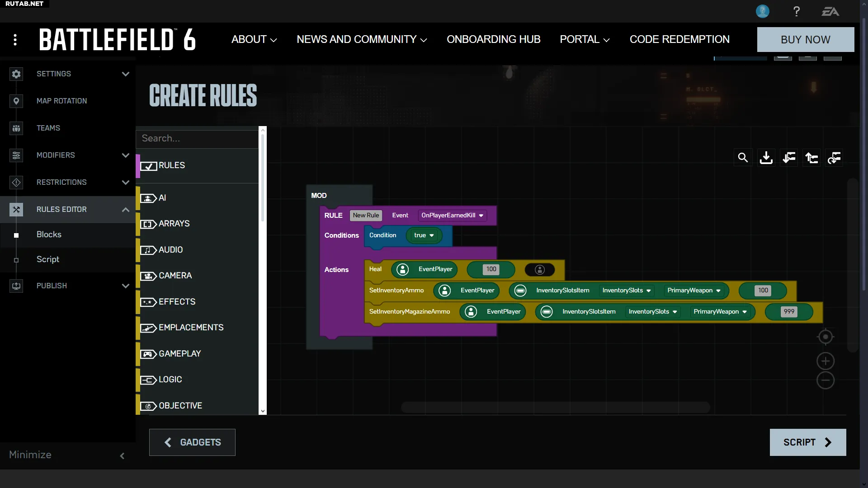Select the Script view in sidebar
868x488 pixels.
[x=47, y=259]
